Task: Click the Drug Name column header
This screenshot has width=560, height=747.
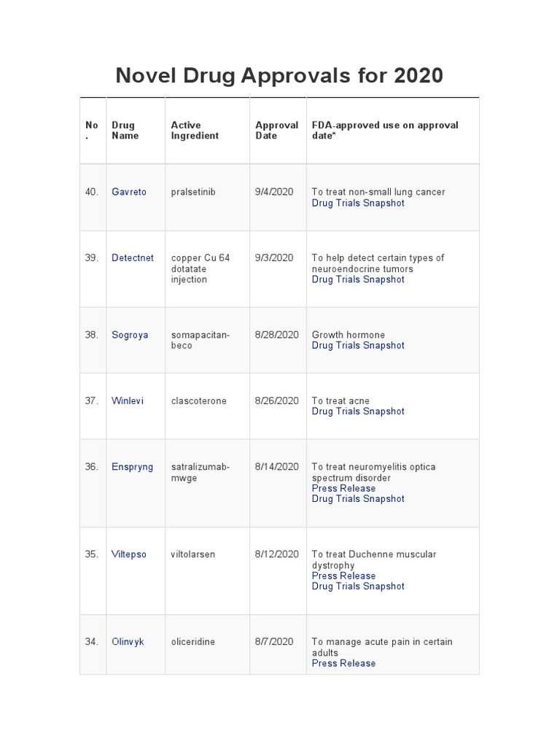Action: tap(125, 131)
